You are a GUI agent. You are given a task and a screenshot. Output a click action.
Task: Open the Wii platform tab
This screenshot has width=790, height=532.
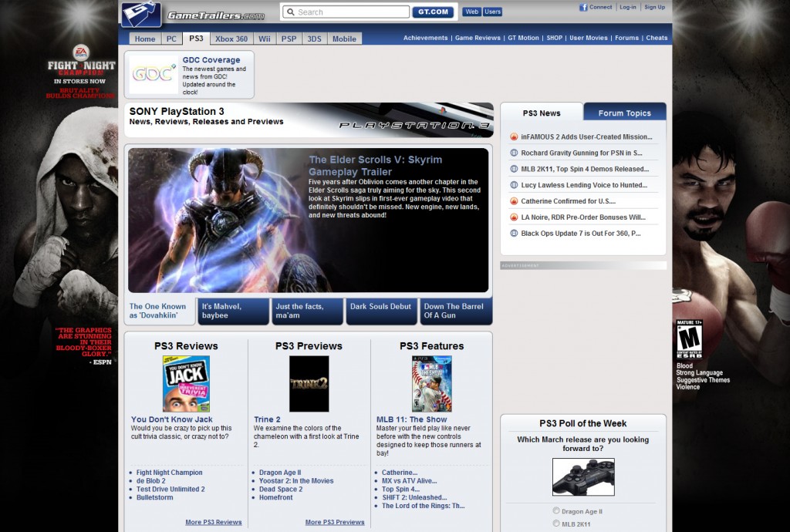pyautogui.click(x=265, y=39)
